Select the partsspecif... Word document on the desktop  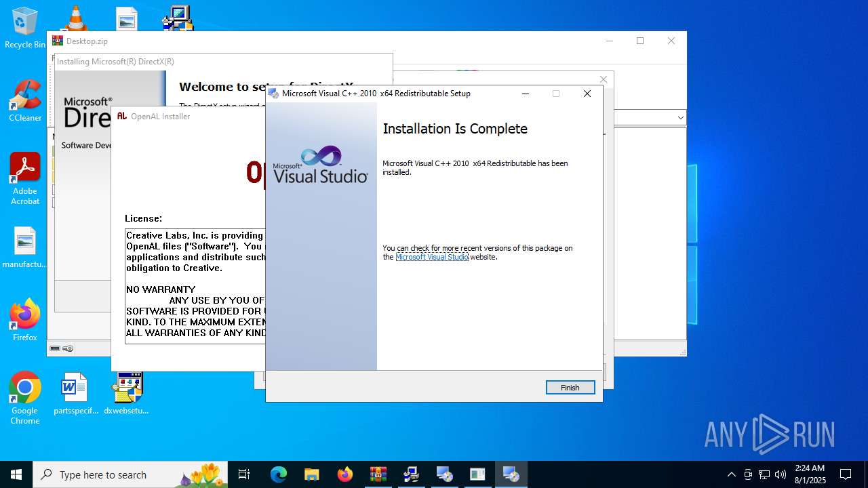75,393
